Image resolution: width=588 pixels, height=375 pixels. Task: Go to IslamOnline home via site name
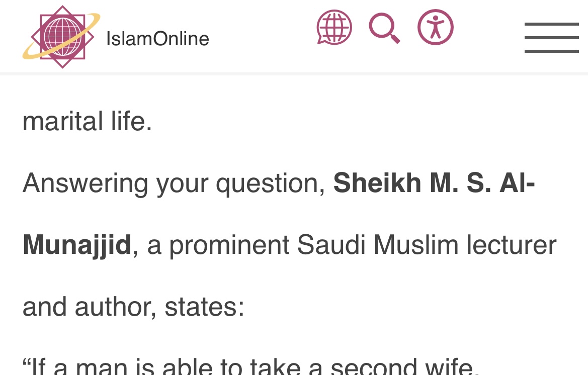coord(157,39)
